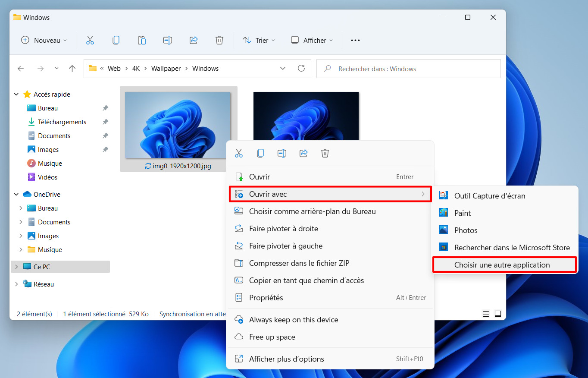Click Choisir comme arrière-plan du Bureau
Image resolution: width=588 pixels, height=378 pixels.
point(330,211)
